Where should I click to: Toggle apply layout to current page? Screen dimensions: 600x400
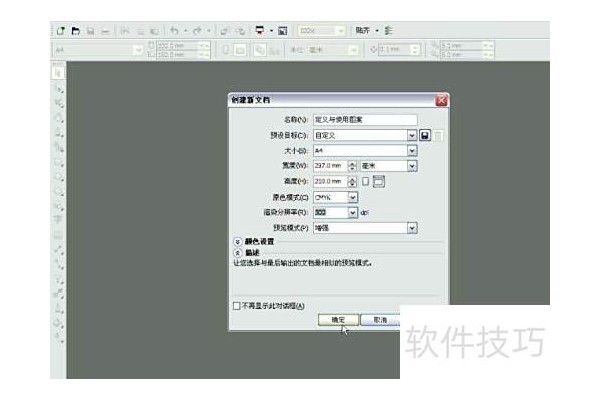coord(274,51)
